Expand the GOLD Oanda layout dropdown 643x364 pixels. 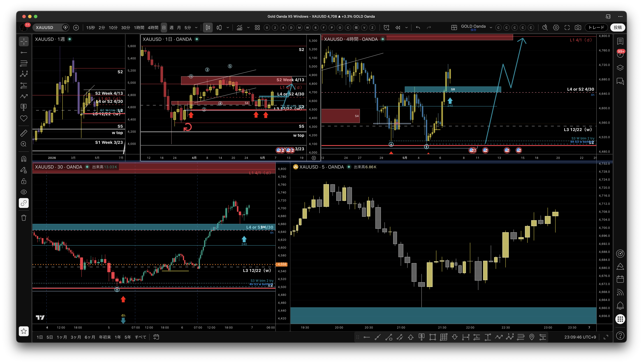click(x=491, y=28)
